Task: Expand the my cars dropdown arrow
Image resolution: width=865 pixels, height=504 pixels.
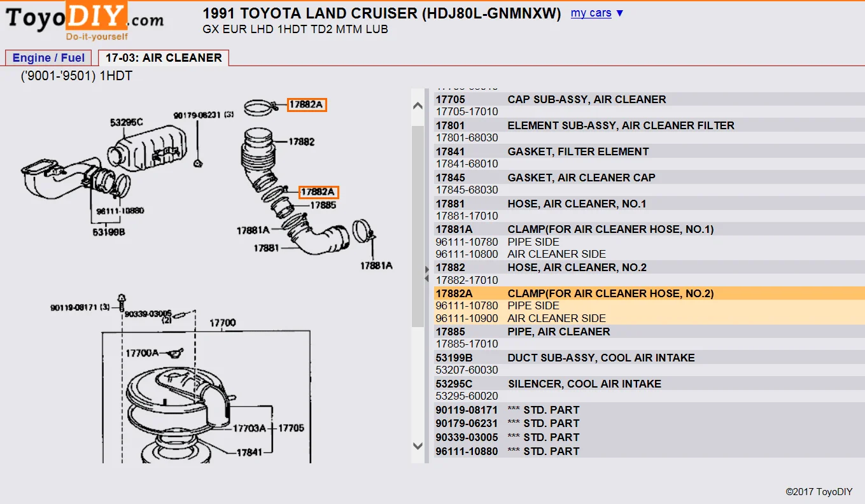Action: click(x=620, y=13)
